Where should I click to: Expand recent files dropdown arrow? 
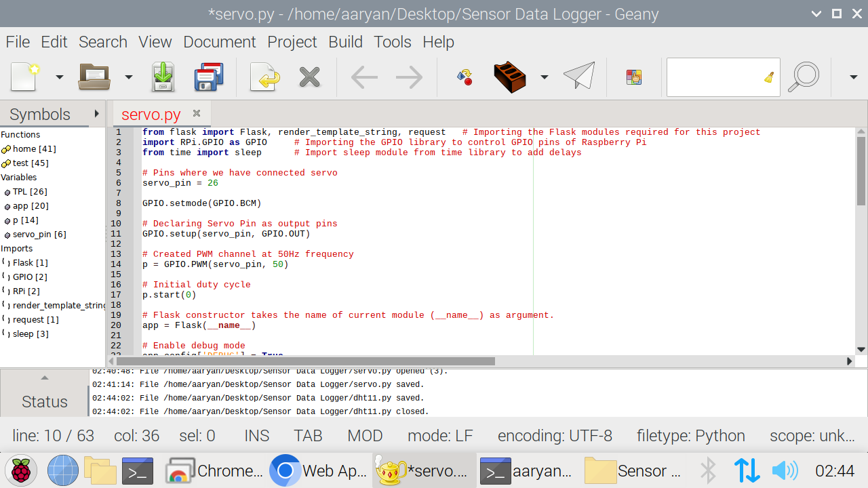128,77
